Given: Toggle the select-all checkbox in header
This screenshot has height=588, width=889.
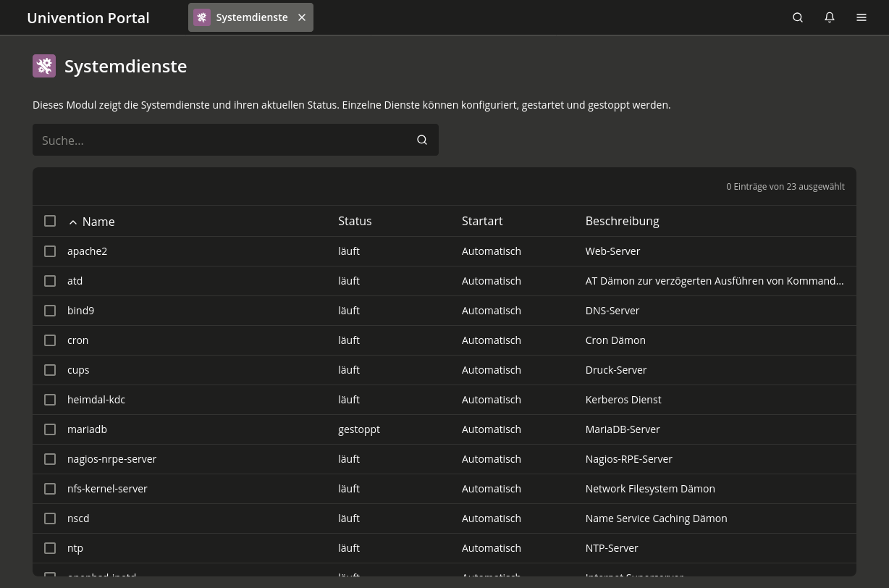Looking at the screenshot, I should click(50, 221).
